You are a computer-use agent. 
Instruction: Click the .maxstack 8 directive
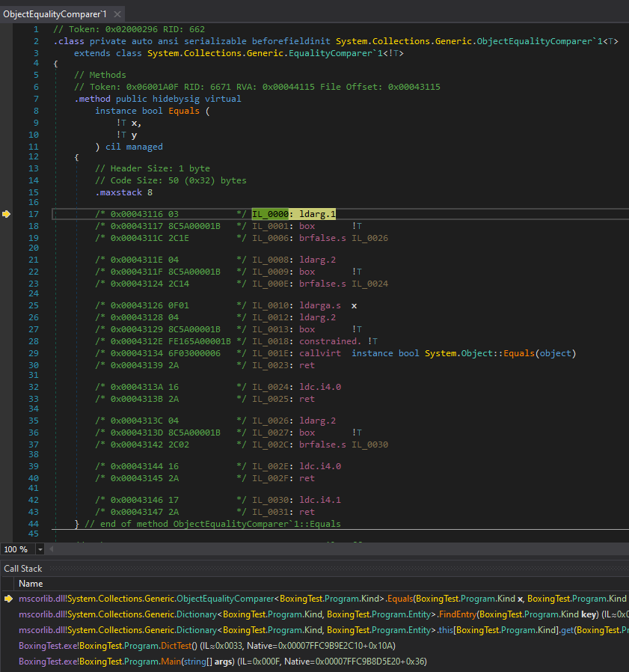[x=124, y=192]
